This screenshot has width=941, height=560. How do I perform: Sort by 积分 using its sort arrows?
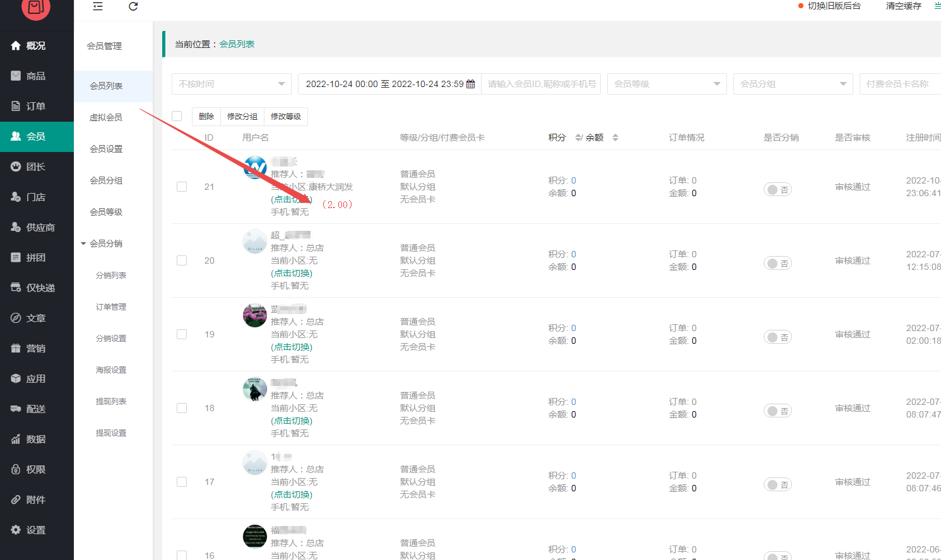pyautogui.click(x=579, y=137)
